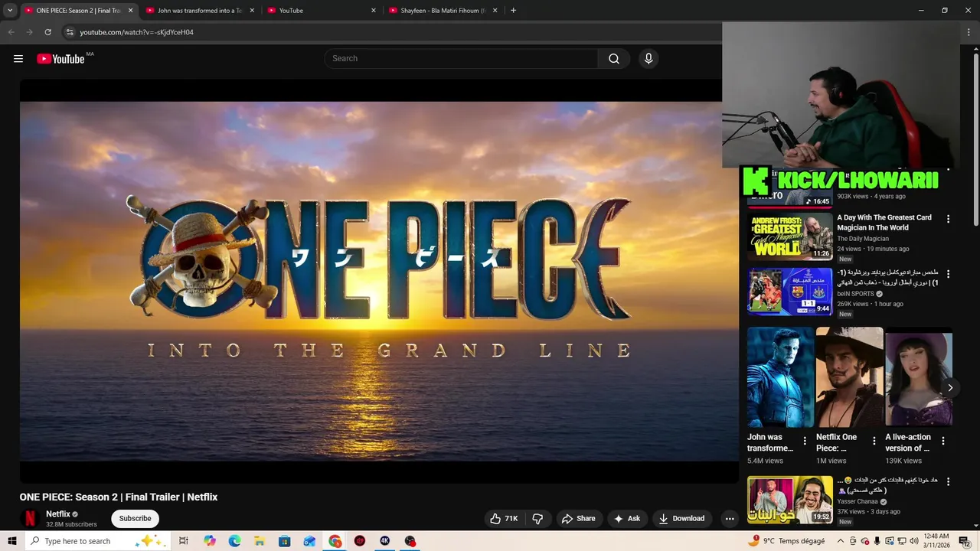Viewport: 980px width, 551px height.
Task: Open options for Netflix One Piece short
Action: 874,441
